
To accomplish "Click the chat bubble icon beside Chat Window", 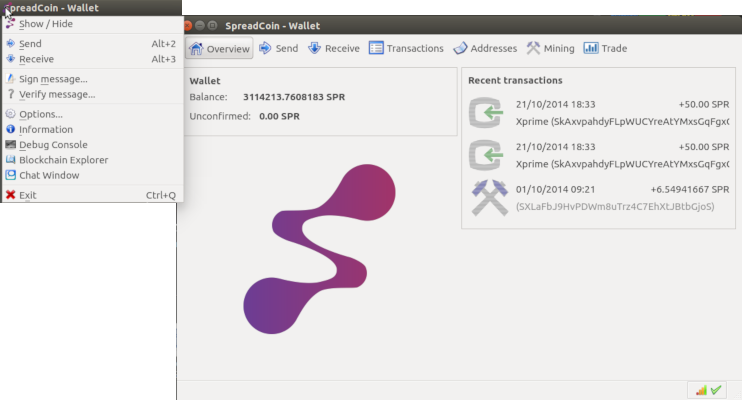I will (10, 175).
